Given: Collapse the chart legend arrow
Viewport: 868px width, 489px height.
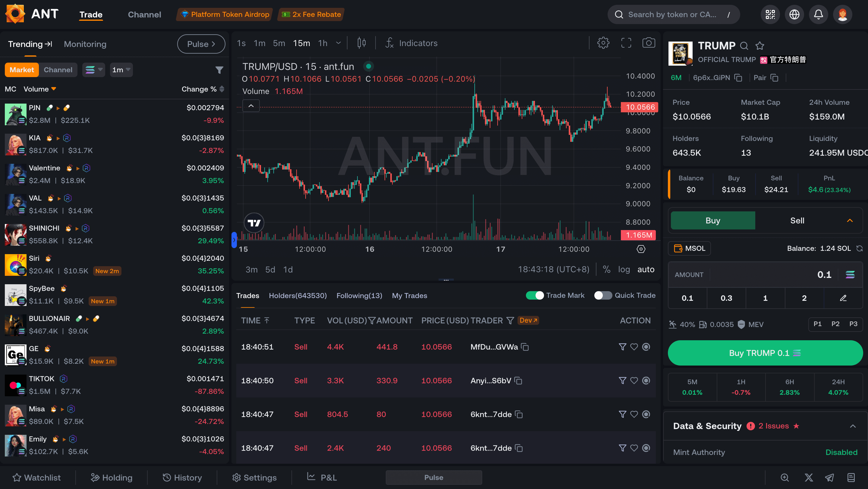Looking at the screenshot, I should coord(251,106).
